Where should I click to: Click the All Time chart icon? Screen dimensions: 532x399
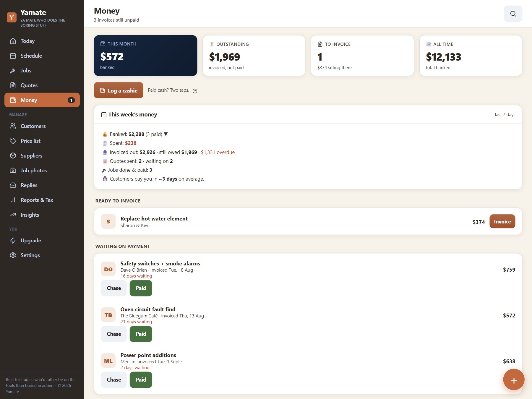[x=429, y=44]
